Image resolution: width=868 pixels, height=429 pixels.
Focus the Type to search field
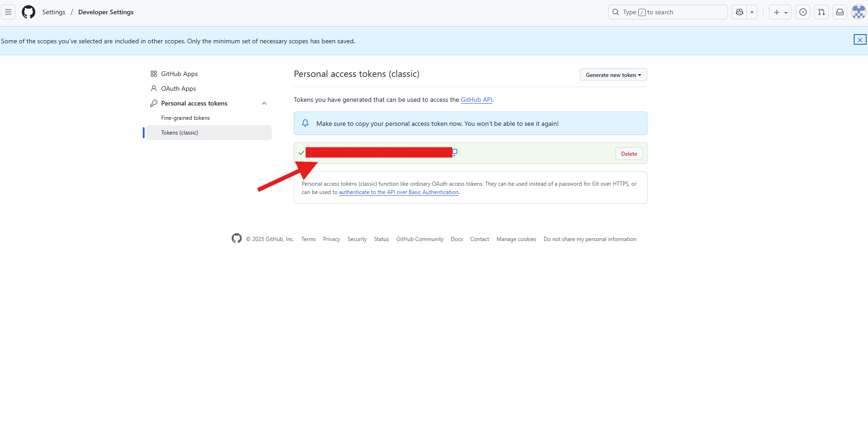click(x=668, y=12)
